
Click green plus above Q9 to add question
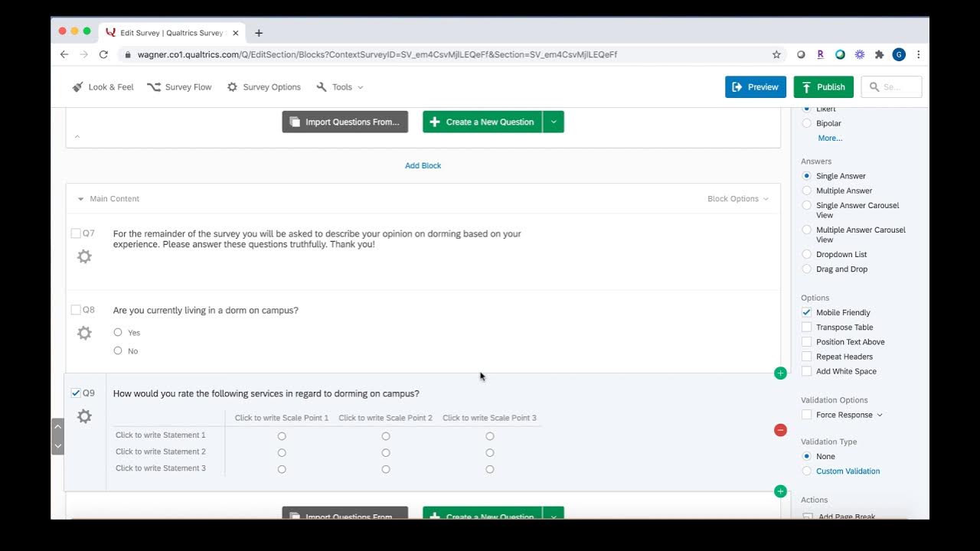[x=780, y=373]
